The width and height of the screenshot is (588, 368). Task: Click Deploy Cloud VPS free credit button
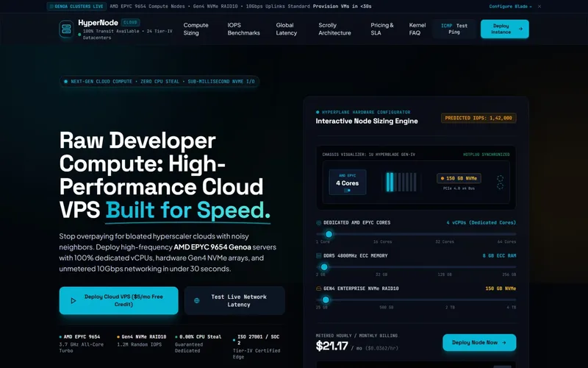pos(118,300)
